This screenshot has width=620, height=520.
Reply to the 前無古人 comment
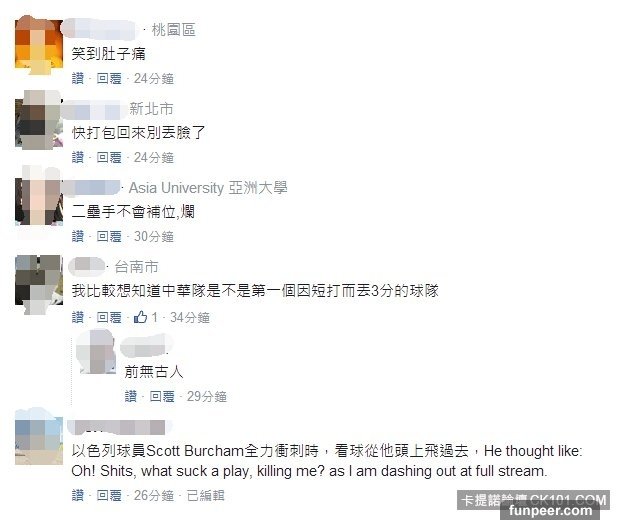tap(162, 396)
